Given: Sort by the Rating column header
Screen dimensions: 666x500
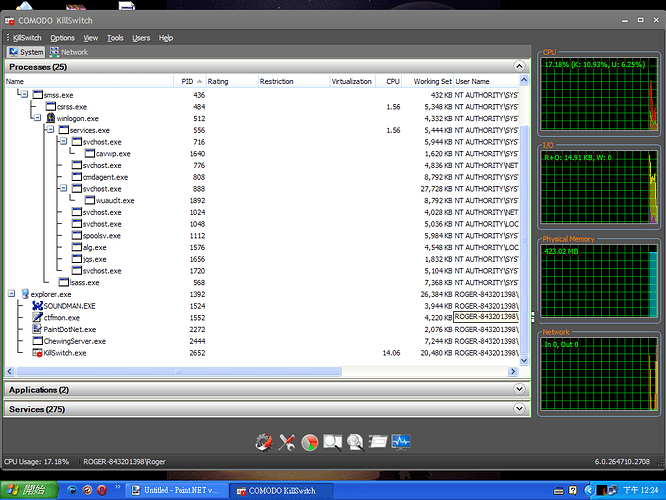Looking at the screenshot, I should [x=232, y=81].
